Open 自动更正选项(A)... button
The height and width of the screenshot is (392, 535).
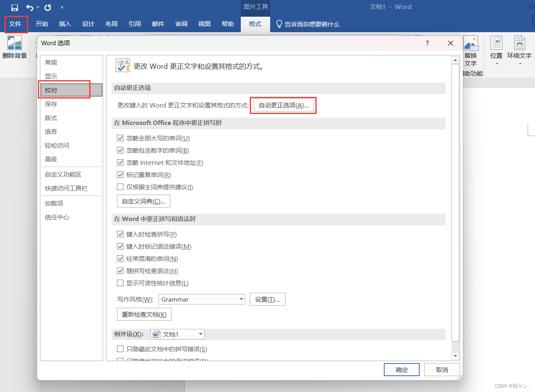pos(284,105)
